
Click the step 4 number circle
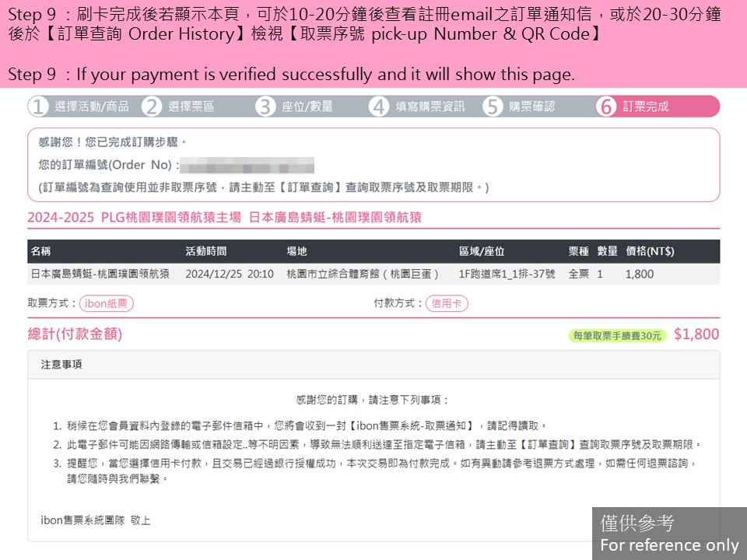click(x=379, y=107)
